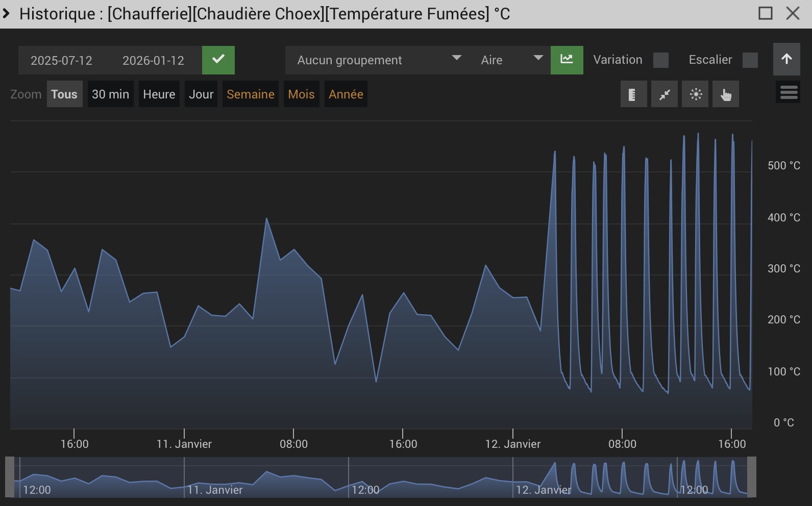Click the green checkmark to validate dates
Screen dimensions: 812x506
(x=218, y=60)
